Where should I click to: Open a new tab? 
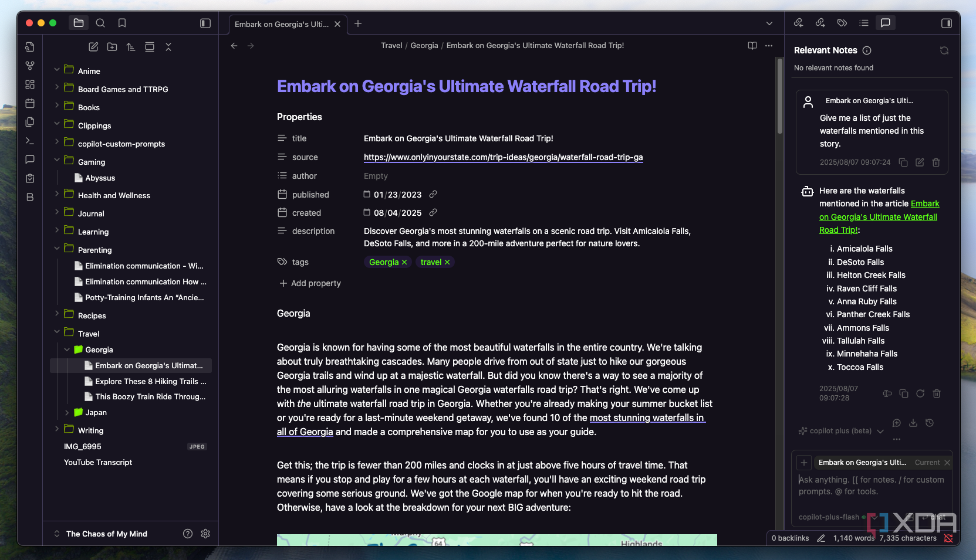[358, 23]
